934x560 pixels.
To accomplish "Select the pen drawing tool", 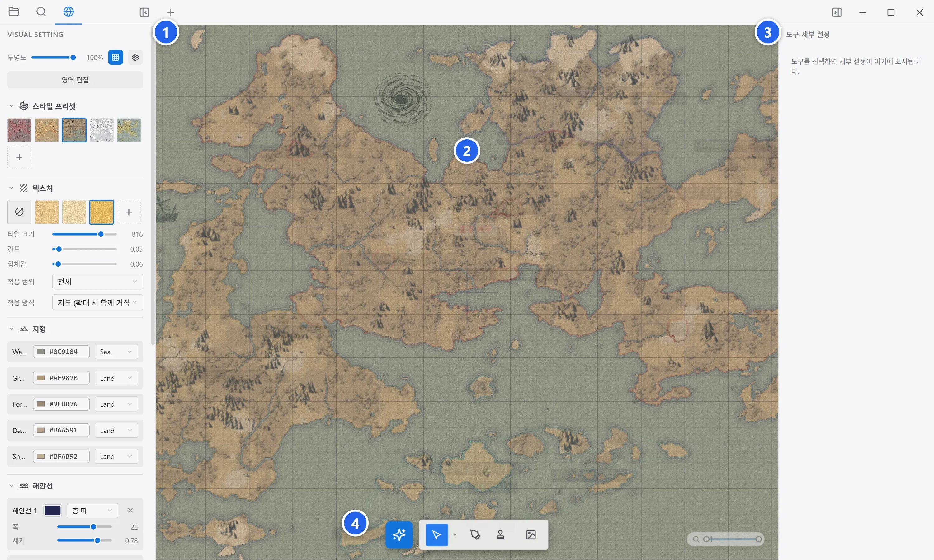I will pyautogui.click(x=475, y=535).
